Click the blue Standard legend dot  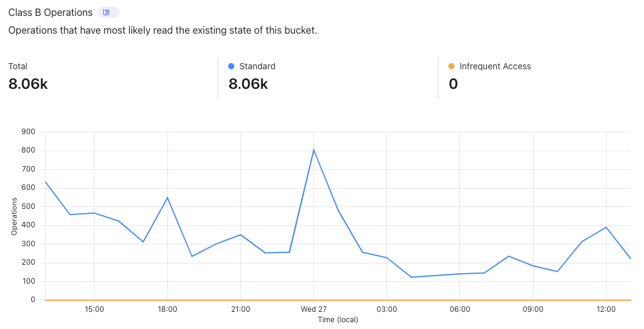[x=231, y=66]
